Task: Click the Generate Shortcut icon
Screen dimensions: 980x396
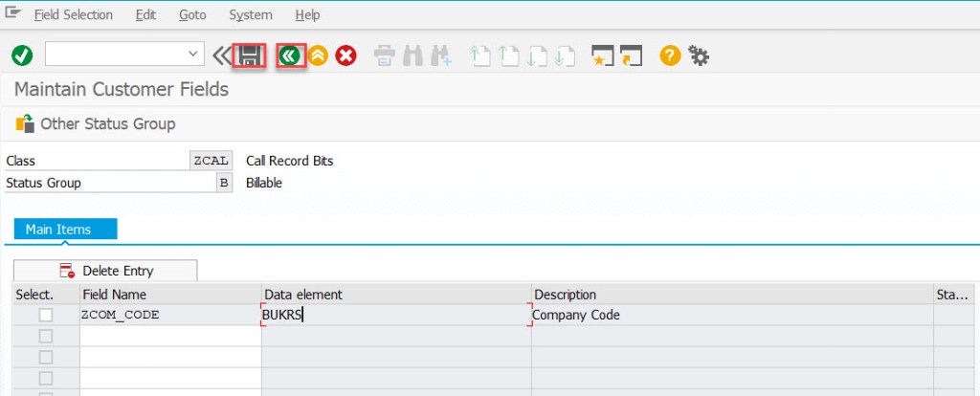Action: point(632,56)
